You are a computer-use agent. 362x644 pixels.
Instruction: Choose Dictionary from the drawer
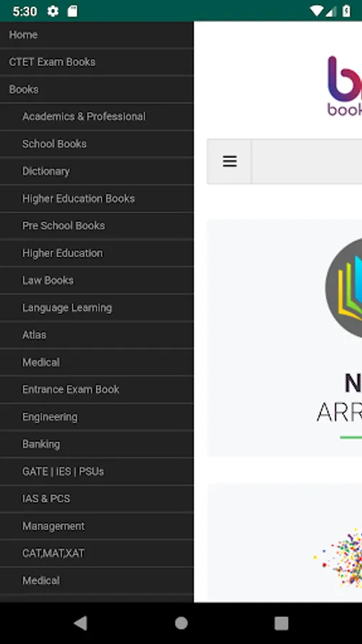pos(97,171)
